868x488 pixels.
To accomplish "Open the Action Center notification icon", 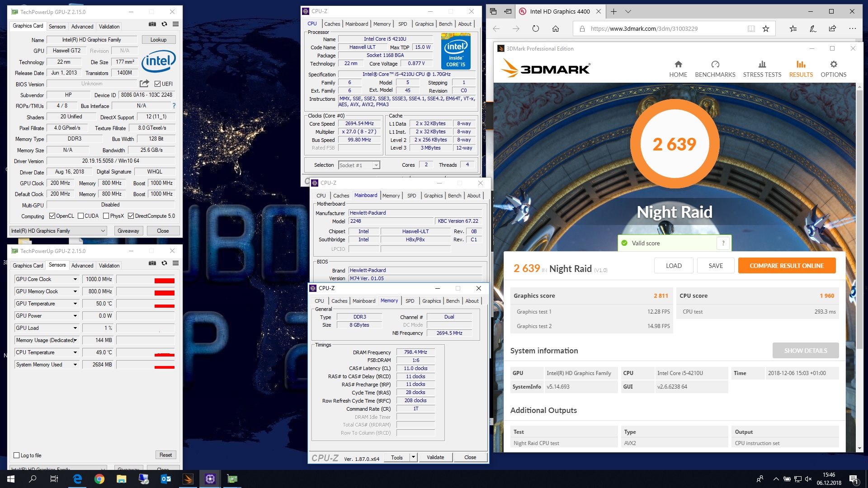I will (x=854, y=479).
